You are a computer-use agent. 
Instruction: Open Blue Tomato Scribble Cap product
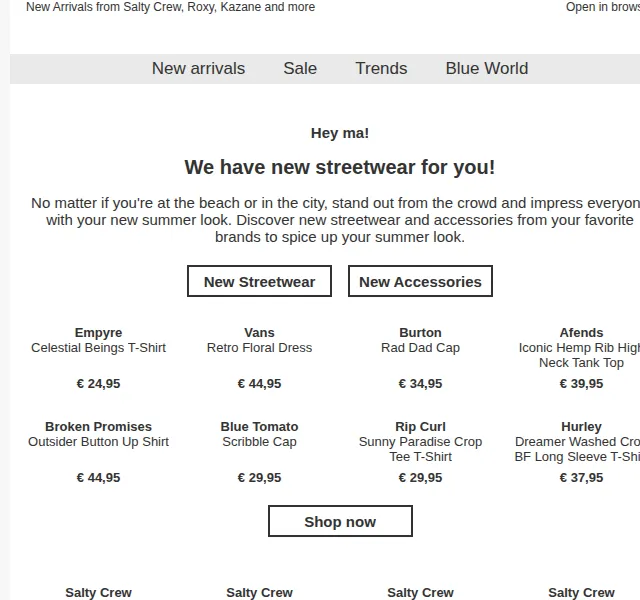coord(260,442)
